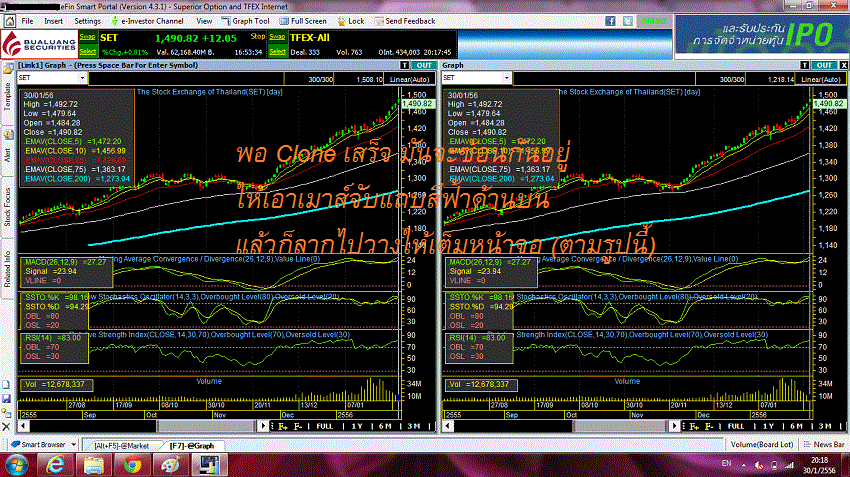Screen dimensions: 850x477
Task: Click Select under SET ticker
Action: point(87,51)
